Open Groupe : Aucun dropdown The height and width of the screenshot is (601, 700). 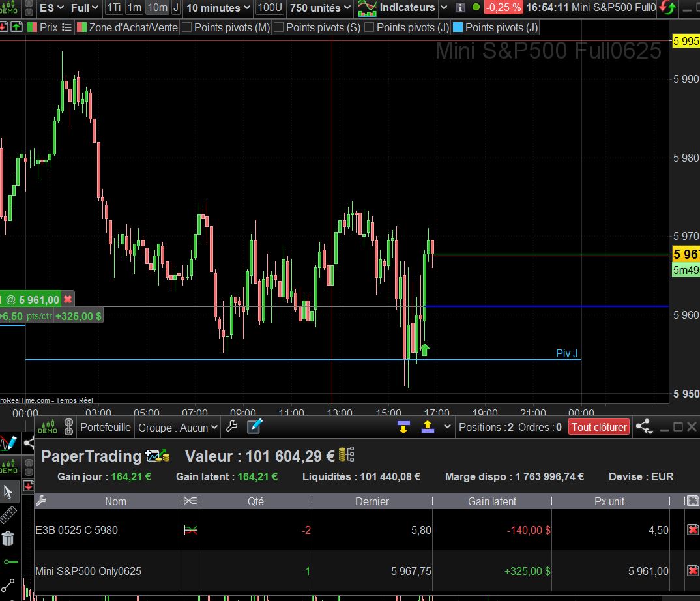point(178,428)
